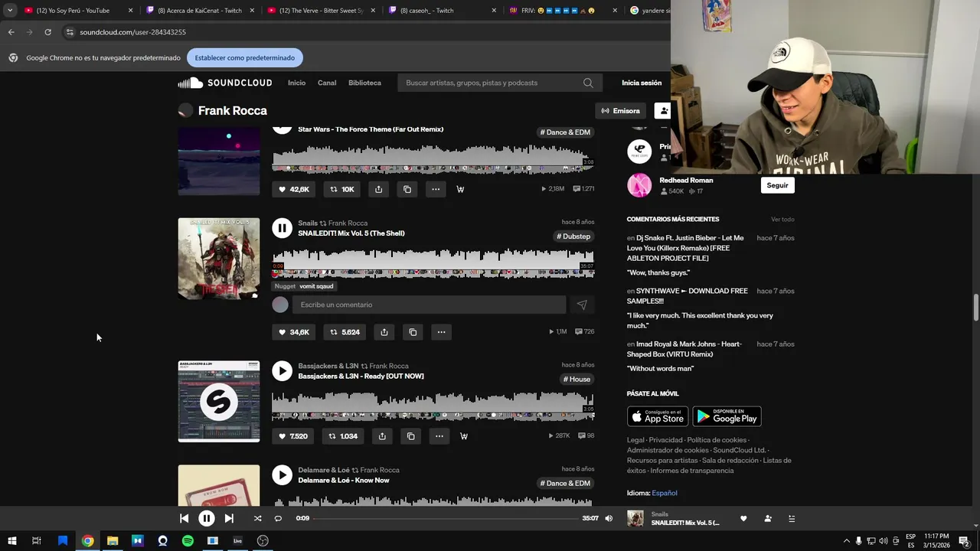Pause SNAILEDIT! Mix Vol. 5 track
This screenshot has width=980, height=551.
point(282,227)
